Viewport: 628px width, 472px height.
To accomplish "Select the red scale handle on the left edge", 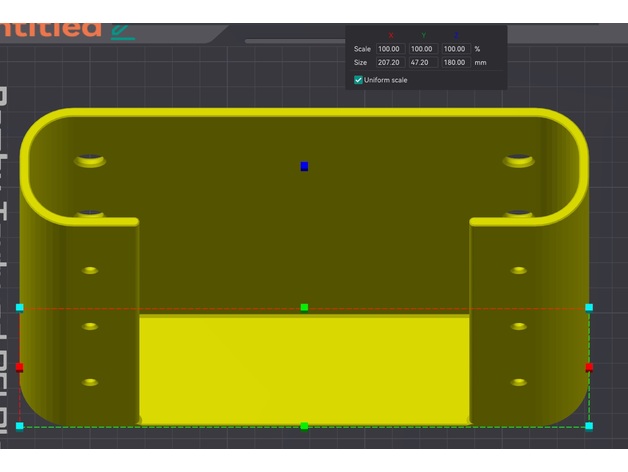I will [20, 367].
